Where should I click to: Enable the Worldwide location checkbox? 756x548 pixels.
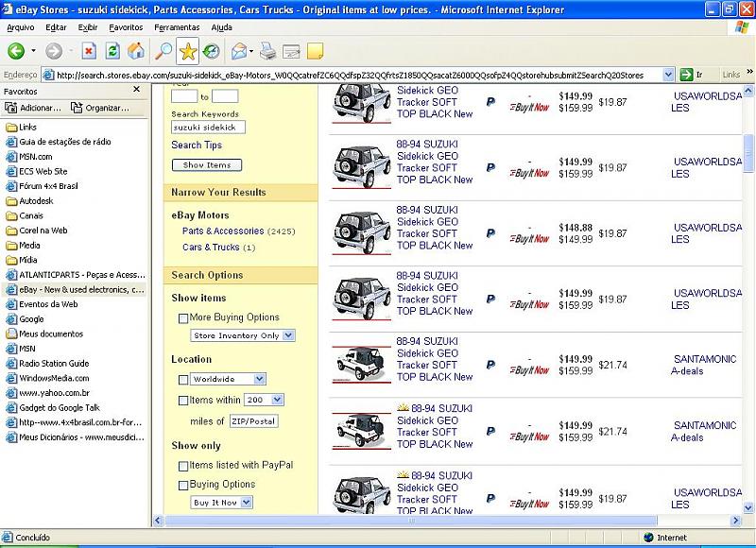pyautogui.click(x=183, y=380)
